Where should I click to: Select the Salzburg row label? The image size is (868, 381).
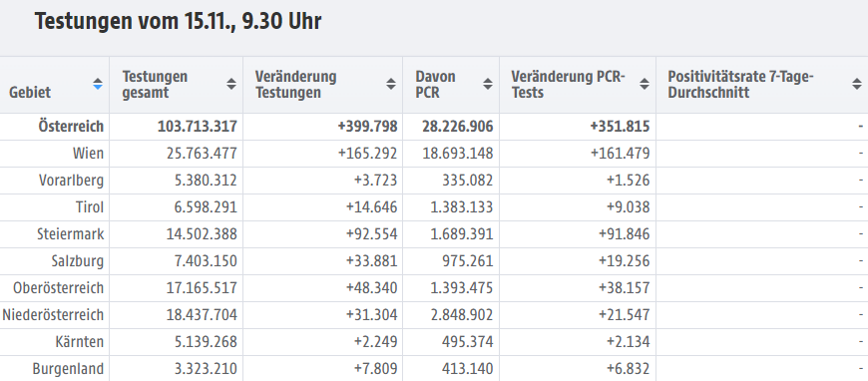pyautogui.click(x=78, y=261)
